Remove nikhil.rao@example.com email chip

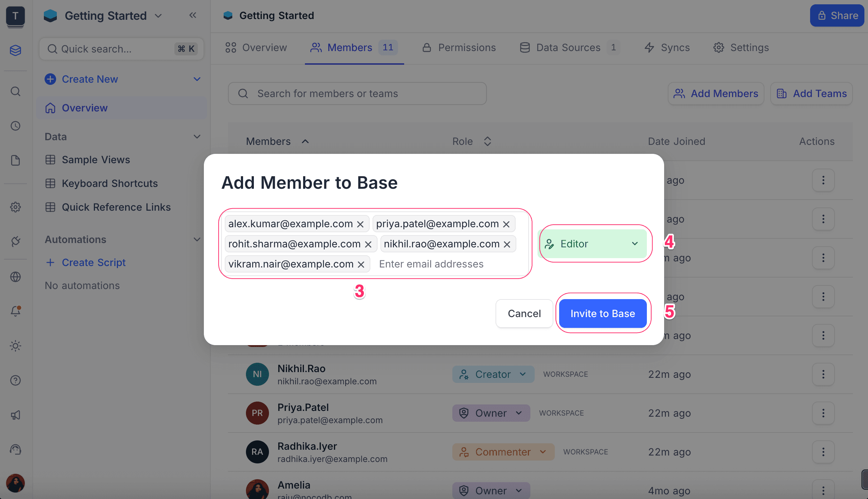click(507, 244)
